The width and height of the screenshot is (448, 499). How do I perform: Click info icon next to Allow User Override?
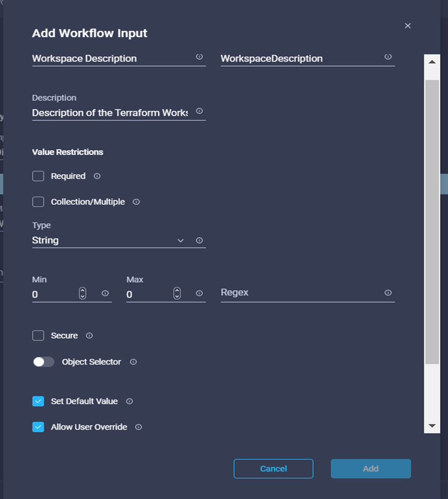coord(138,427)
